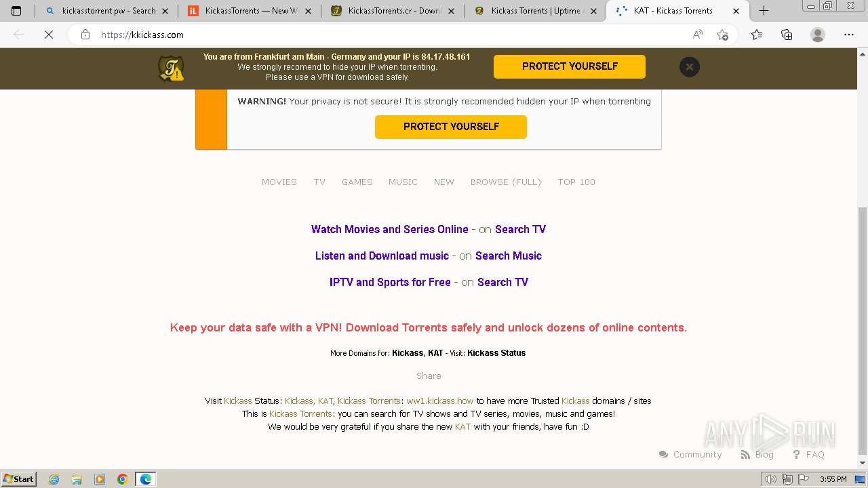Screen dimensions: 868x488
Task: Select Microsoft Edge taskbar icon
Action: click(146, 479)
